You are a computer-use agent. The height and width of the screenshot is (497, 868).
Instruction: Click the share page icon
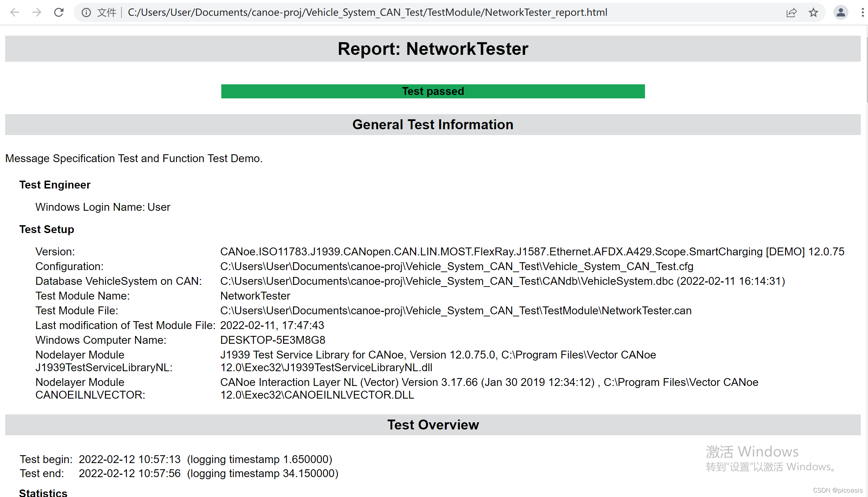point(791,13)
